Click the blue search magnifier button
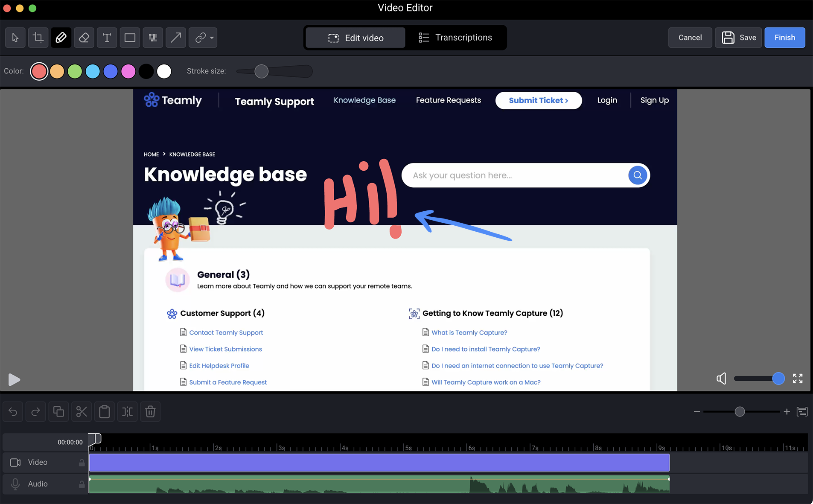This screenshot has width=813, height=504. click(x=638, y=175)
